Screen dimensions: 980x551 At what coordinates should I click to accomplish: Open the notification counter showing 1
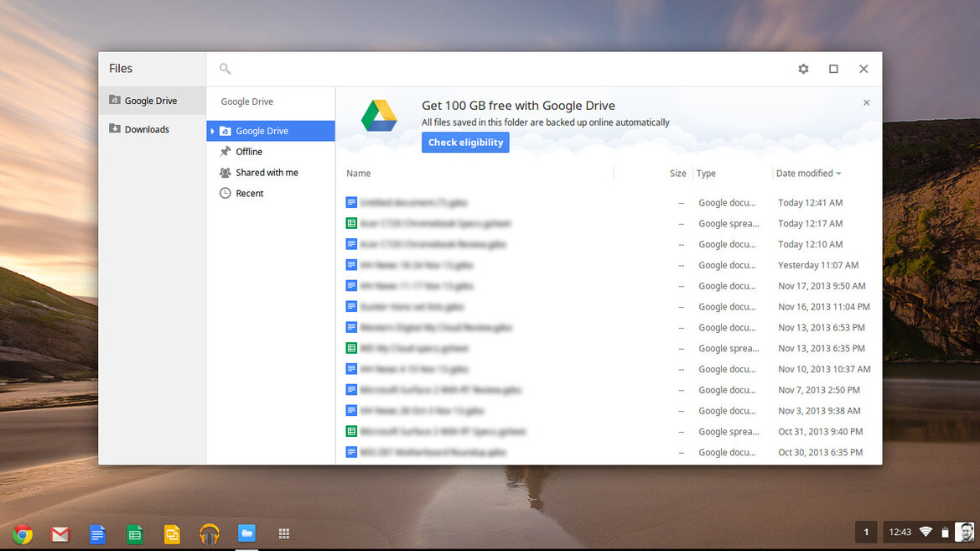(866, 533)
